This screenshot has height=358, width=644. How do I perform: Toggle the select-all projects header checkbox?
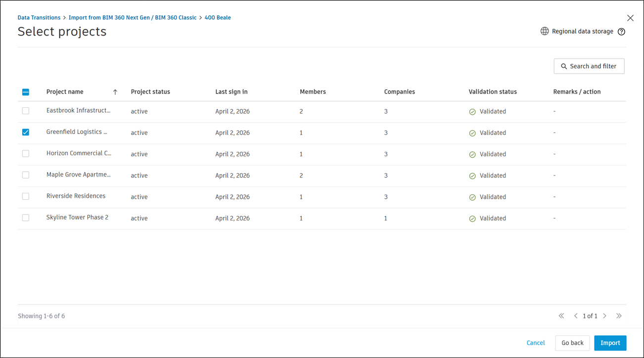[26, 92]
